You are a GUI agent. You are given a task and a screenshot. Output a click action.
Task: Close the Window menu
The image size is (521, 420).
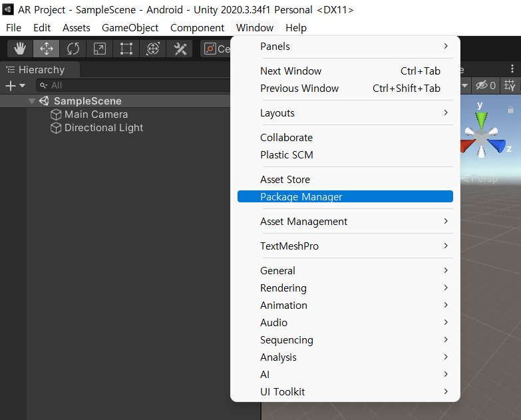[255, 27]
